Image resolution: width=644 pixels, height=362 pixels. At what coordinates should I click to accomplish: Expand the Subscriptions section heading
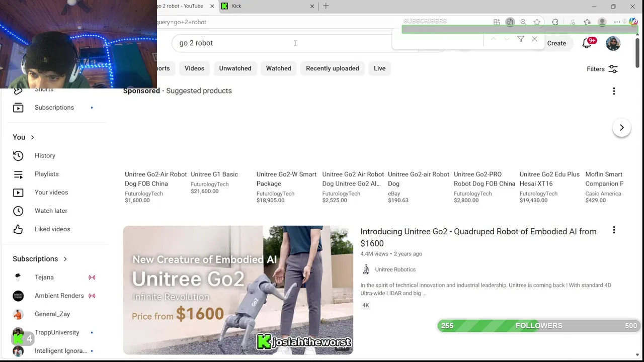coord(40,259)
